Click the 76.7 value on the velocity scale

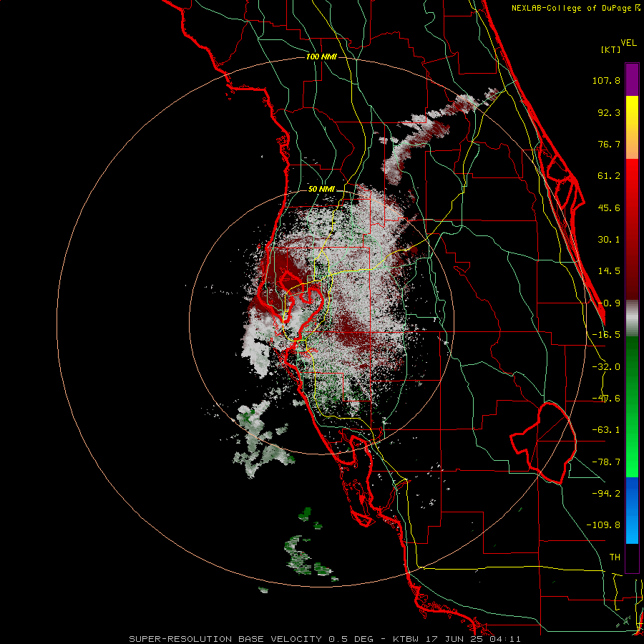609,144
